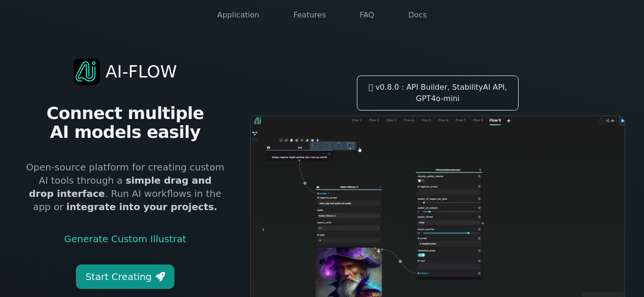This screenshot has width=644, height=297.
Task: Click the 'Generate Custom Illustrat' animated text
Action: click(x=125, y=239)
